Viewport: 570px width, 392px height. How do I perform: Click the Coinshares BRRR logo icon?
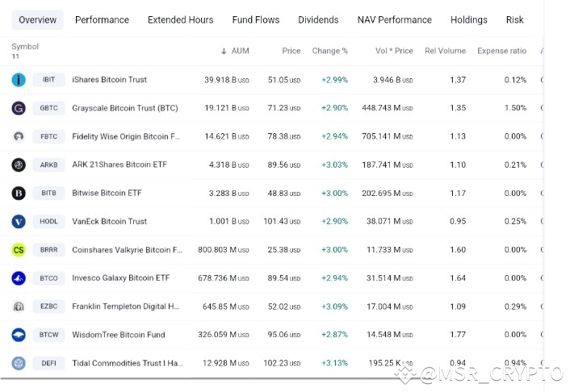[19, 250]
